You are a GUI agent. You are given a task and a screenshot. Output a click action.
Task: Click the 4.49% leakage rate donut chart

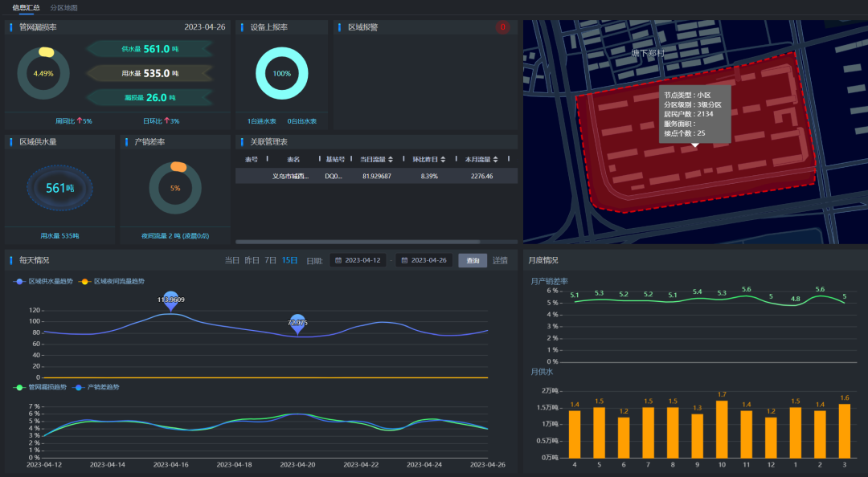click(x=43, y=73)
